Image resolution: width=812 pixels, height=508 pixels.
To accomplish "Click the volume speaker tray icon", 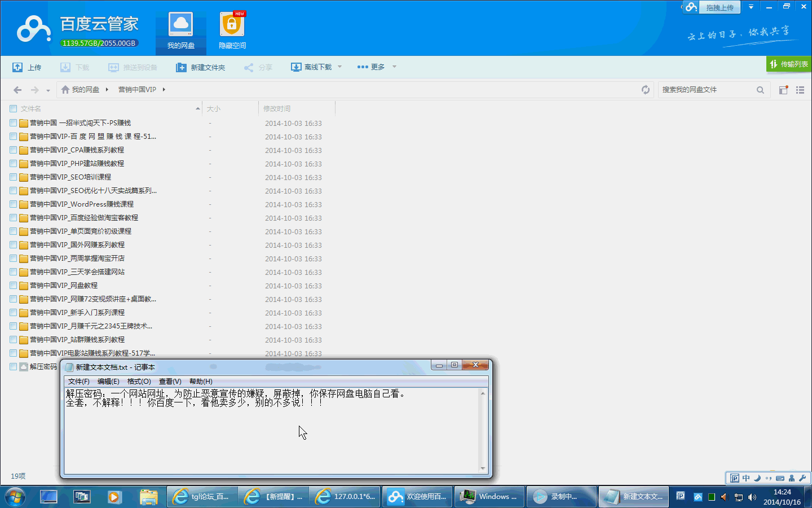I will point(752,497).
